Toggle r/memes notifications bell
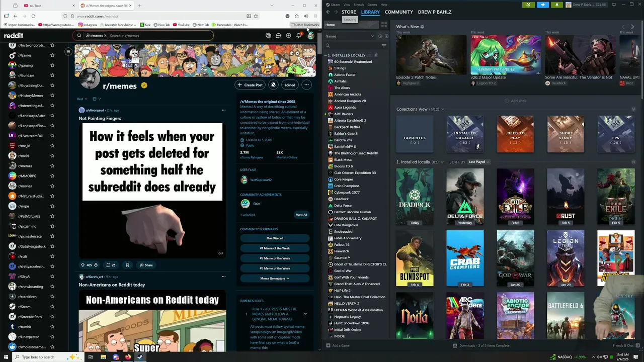The width and height of the screenshot is (644, 362). (273, 85)
